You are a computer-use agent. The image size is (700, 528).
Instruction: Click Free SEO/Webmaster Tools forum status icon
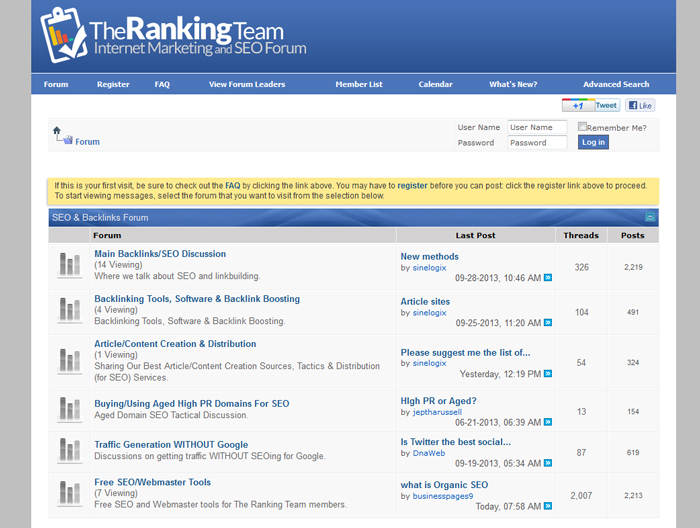pos(69,492)
